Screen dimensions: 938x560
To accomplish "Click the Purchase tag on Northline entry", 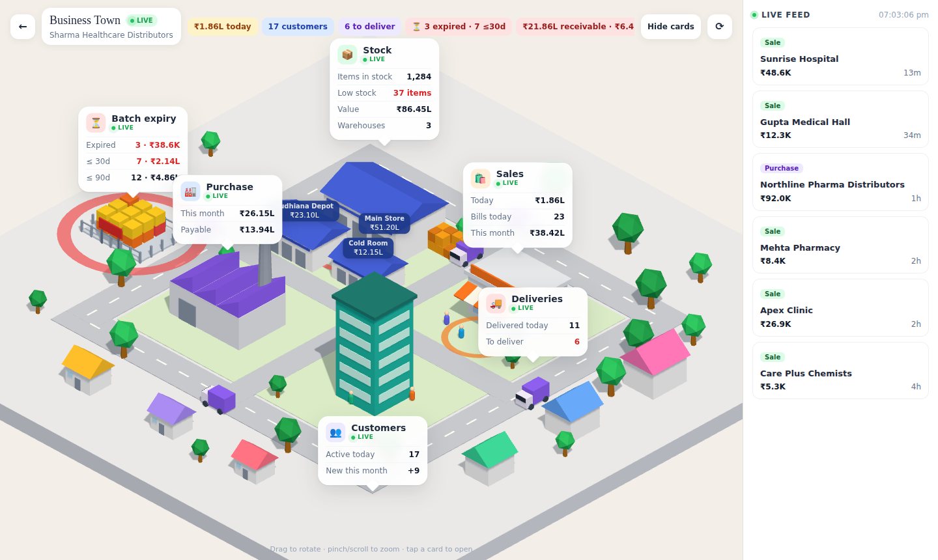I will 781,168.
